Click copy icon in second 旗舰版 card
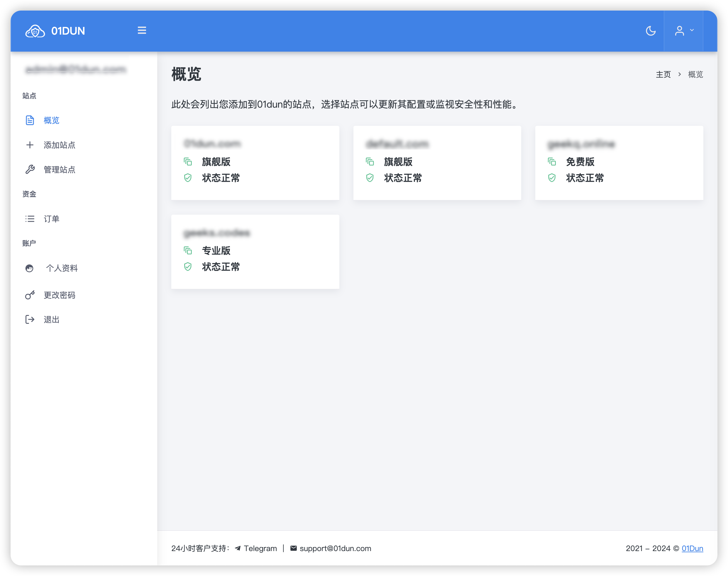This screenshot has width=728, height=576. tap(370, 162)
